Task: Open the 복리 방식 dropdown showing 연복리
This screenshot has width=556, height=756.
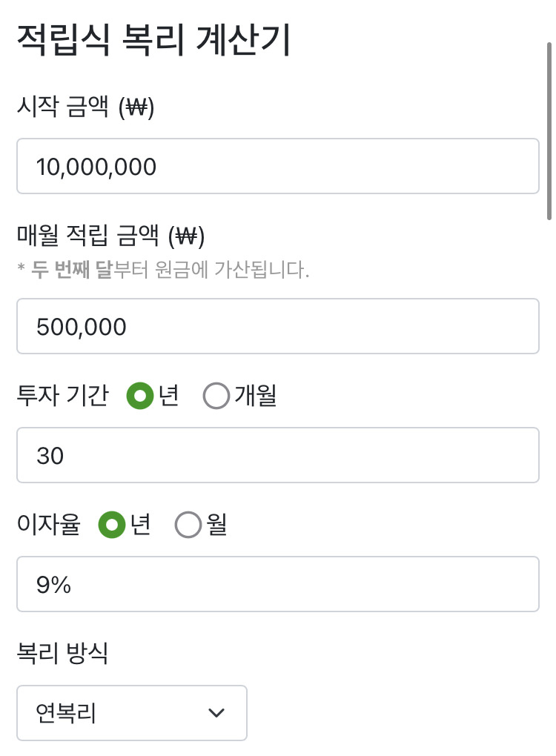Action: pyautogui.click(x=131, y=713)
